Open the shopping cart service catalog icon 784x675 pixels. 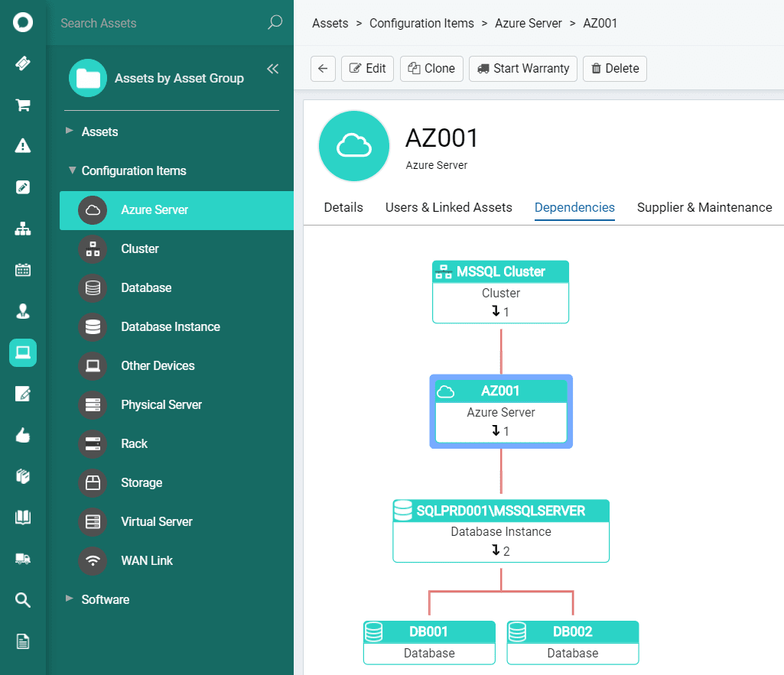(22, 105)
